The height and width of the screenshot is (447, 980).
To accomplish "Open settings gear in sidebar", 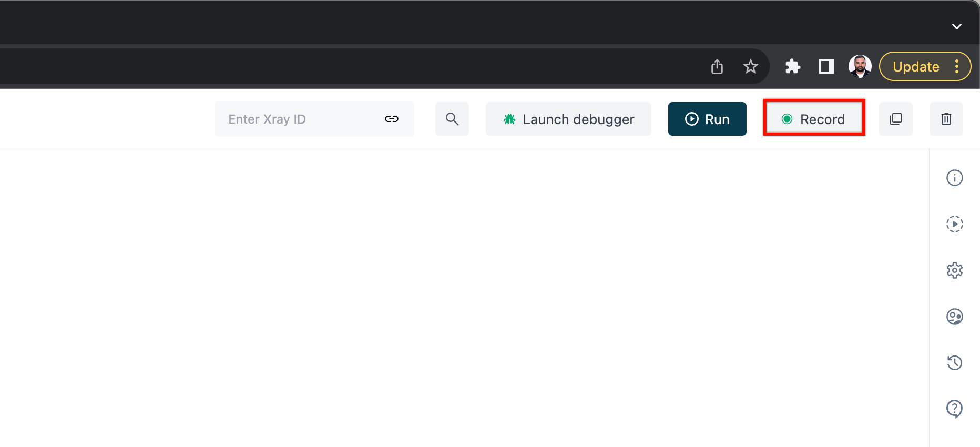I will (x=955, y=270).
